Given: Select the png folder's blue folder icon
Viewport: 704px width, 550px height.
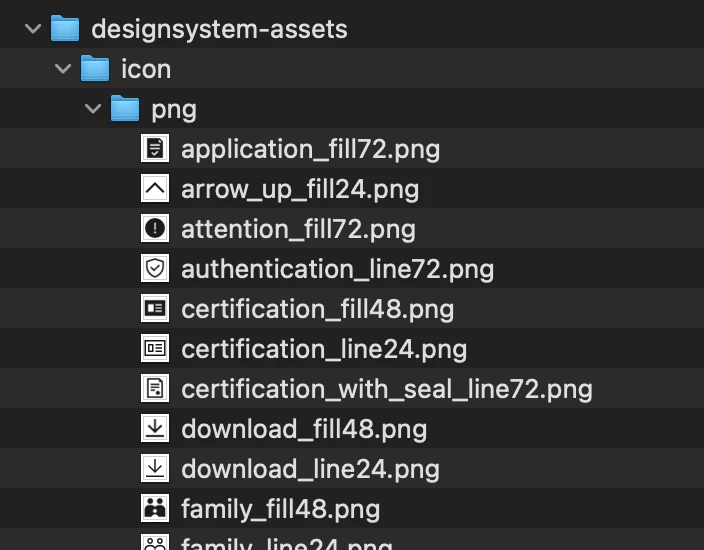Looking at the screenshot, I should tap(125, 108).
